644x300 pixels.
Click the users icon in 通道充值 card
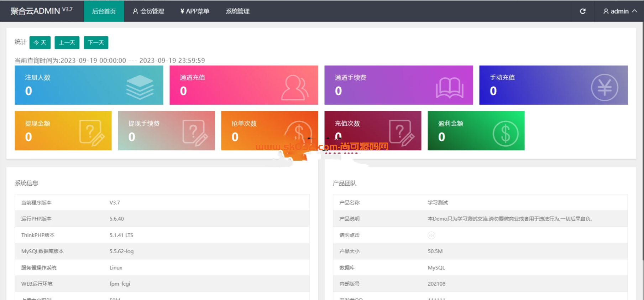(x=295, y=87)
